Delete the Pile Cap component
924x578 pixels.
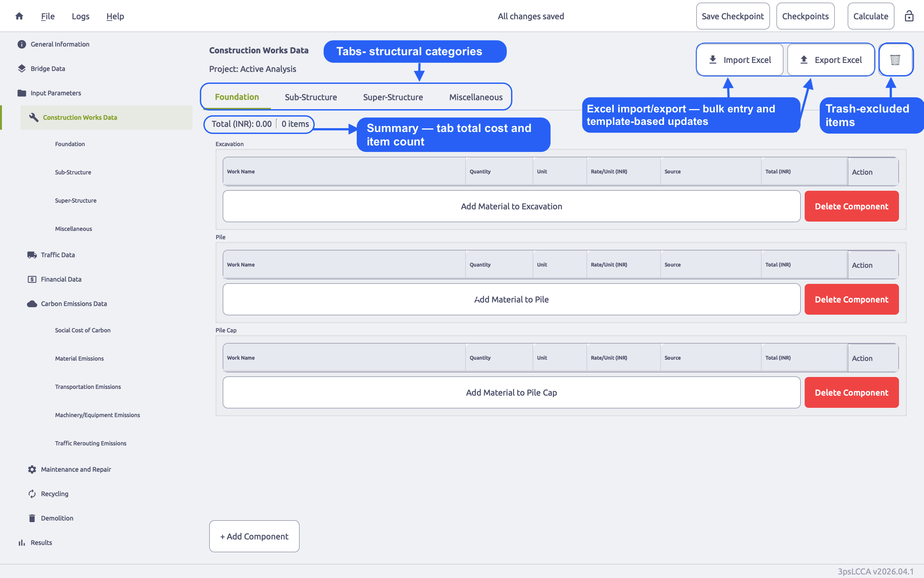851,393
